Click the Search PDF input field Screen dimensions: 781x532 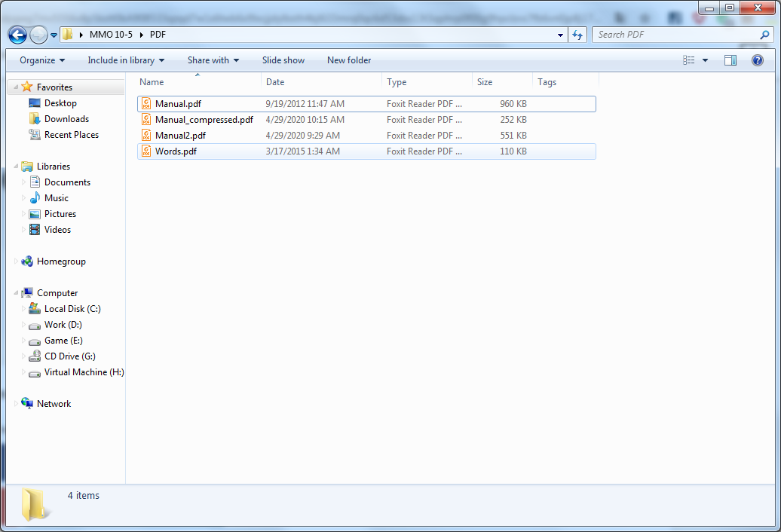click(675, 35)
